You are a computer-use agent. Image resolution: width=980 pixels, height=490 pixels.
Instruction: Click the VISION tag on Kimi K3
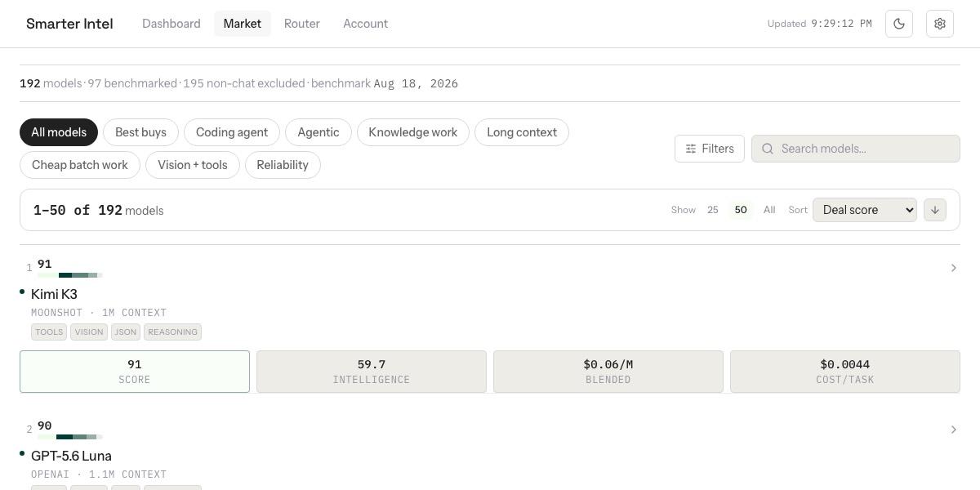(89, 332)
